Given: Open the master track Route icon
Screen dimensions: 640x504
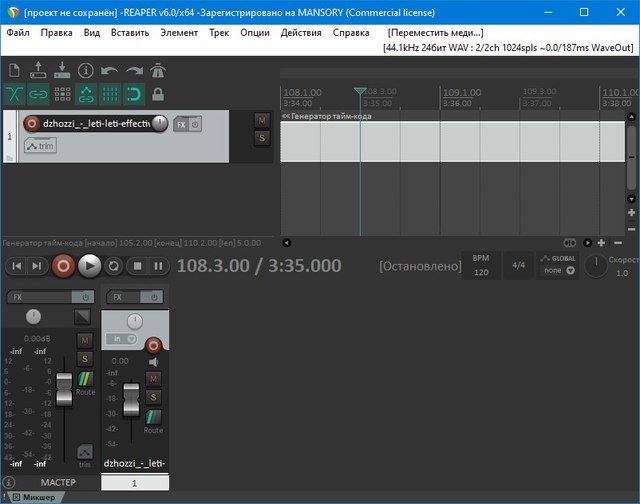Looking at the screenshot, I should tap(85, 381).
